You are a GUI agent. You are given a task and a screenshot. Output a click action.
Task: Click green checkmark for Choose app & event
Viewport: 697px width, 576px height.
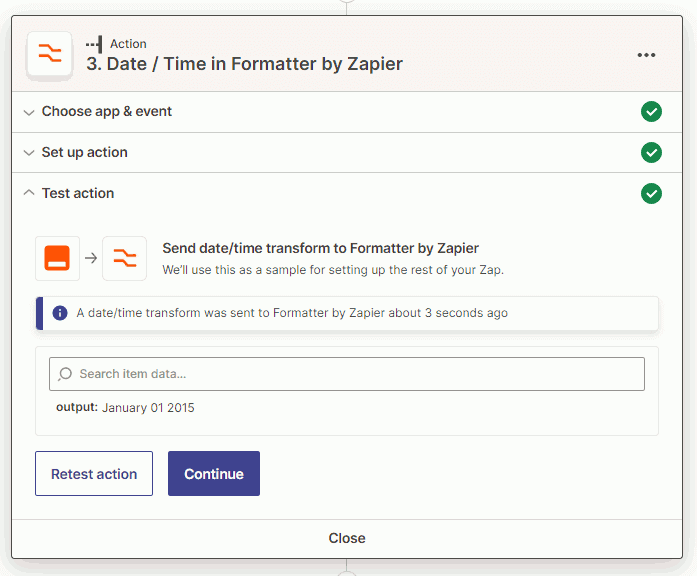651,112
